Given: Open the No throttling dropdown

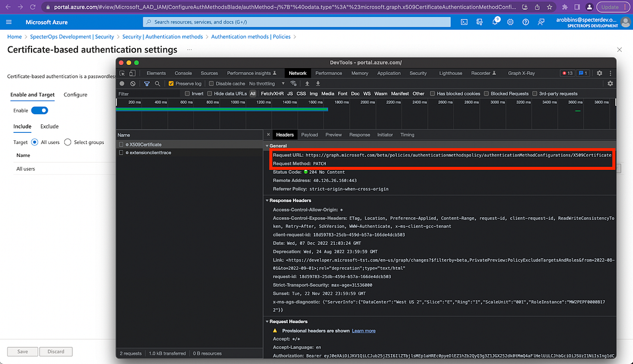Looking at the screenshot, I should point(267,83).
